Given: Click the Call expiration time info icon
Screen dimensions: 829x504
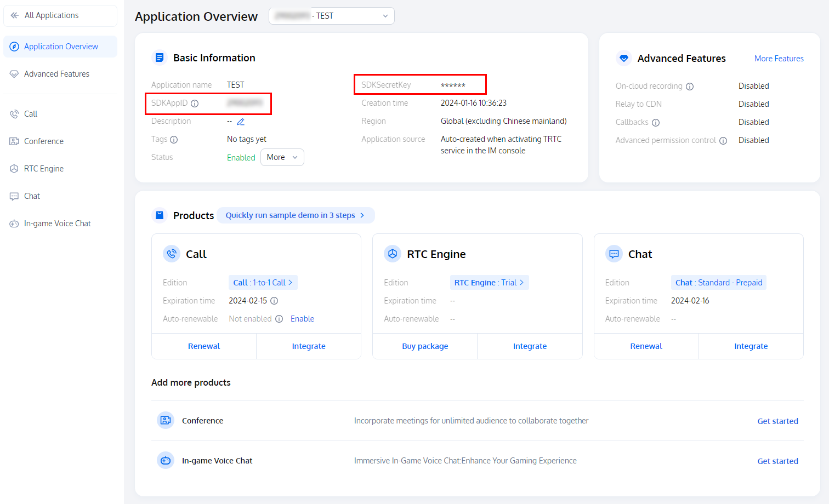Looking at the screenshot, I should click(274, 301).
